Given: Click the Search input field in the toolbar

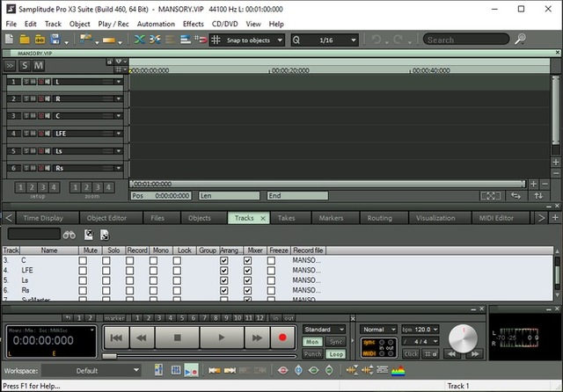Looking at the screenshot, I should pos(466,40).
